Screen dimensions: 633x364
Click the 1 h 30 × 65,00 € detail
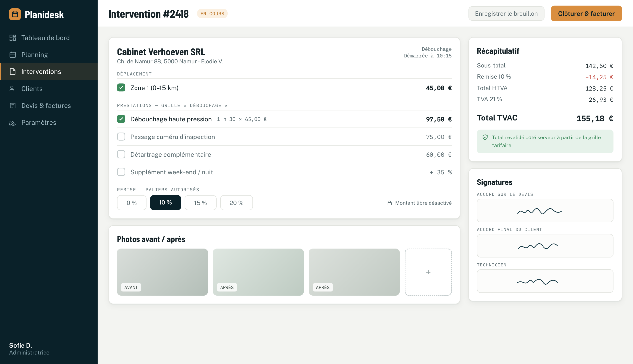coord(242,119)
